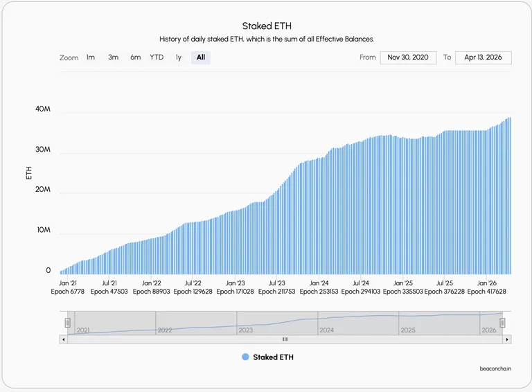Click the 2023 section in navigator
Image resolution: width=532 pixels, height=392 pixels.
(x=277, y=323)
